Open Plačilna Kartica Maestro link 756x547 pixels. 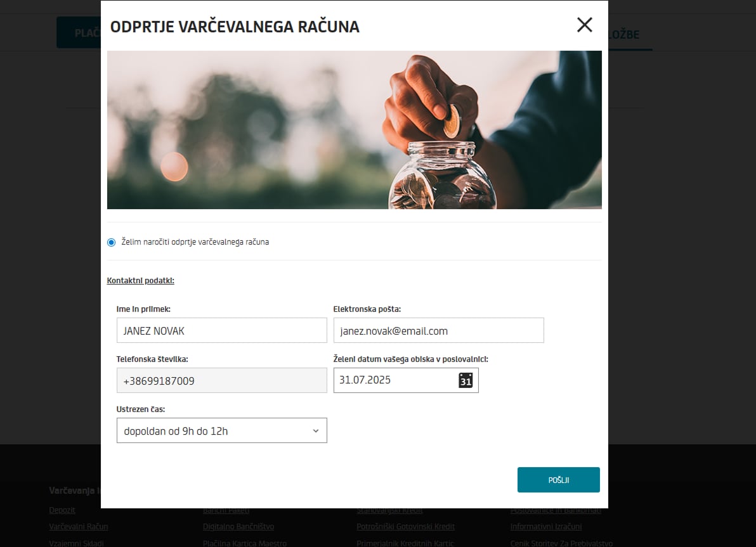245,543
